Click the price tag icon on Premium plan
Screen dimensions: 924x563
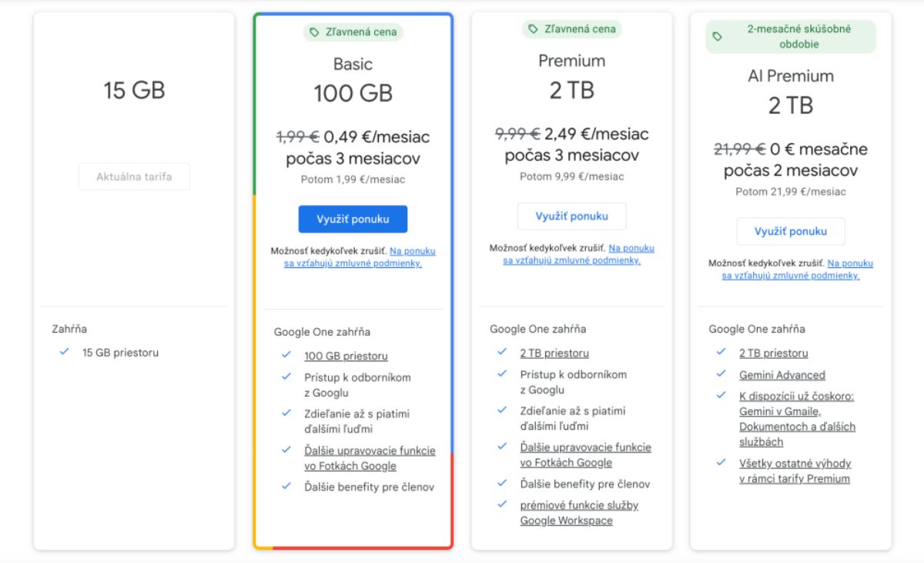coord(533,29)
